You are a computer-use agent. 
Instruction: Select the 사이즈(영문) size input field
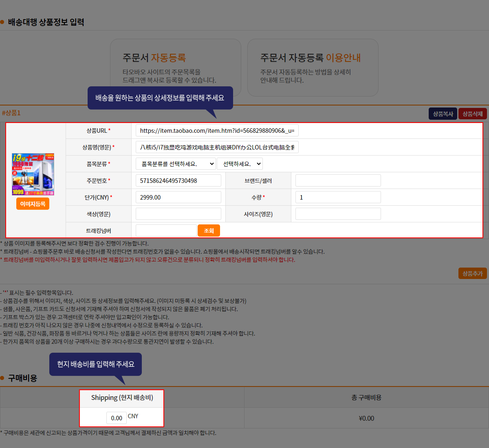tap(338, 214)
